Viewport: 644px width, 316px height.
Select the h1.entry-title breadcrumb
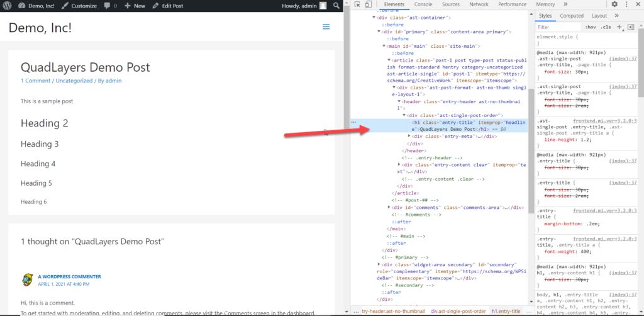pyautogui.click(x=506, y=312)
